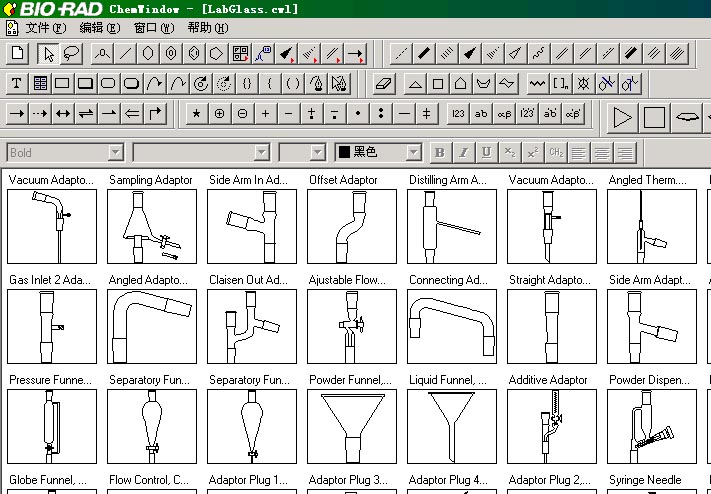Click the center text alignment button

click(x=602, y=152)
